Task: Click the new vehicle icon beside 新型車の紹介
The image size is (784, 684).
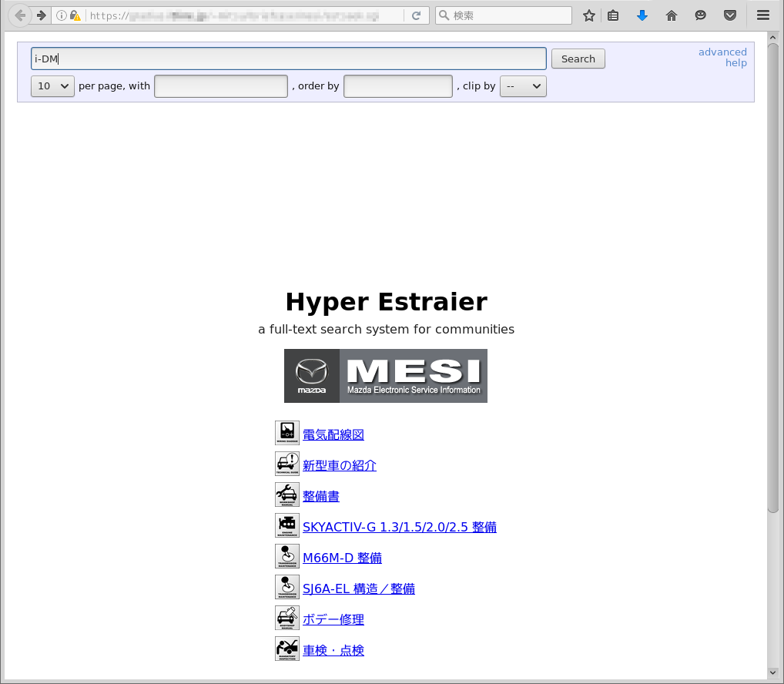Action: point(286,464)
